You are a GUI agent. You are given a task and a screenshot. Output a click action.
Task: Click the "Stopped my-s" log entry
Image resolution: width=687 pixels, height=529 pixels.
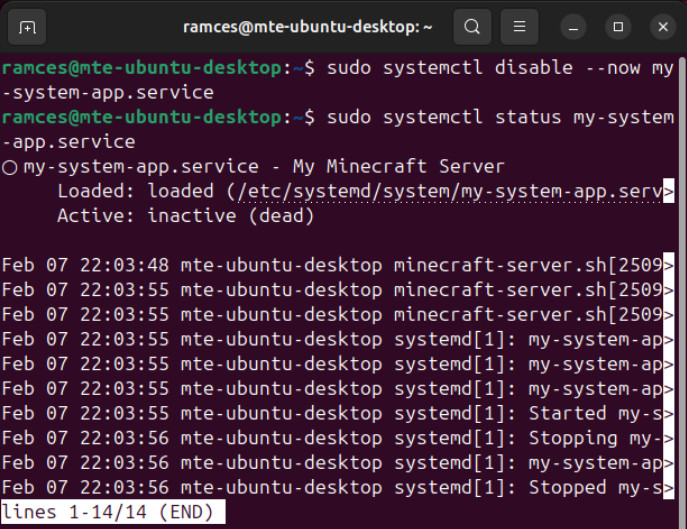[337, 487]
